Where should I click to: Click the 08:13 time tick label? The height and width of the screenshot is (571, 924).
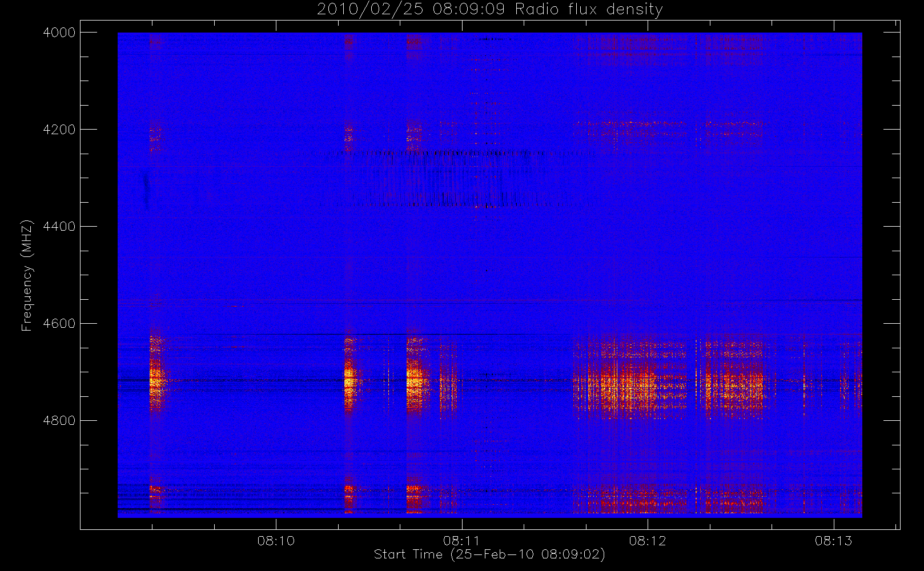tap(833, 541)
